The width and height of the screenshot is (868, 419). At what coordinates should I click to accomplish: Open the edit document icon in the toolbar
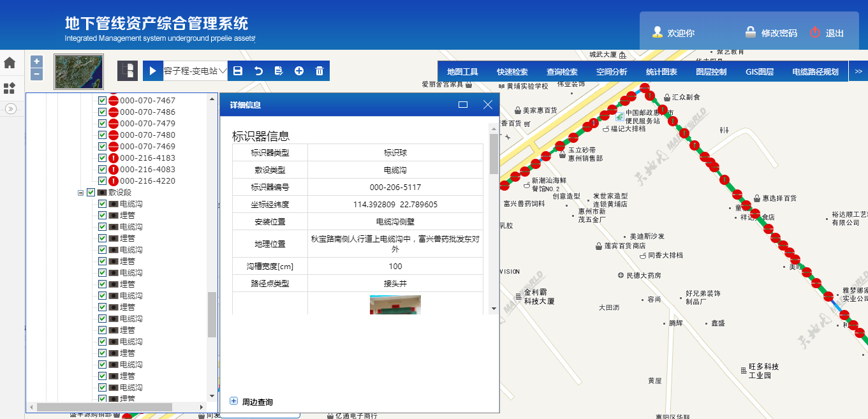[278, 71]
